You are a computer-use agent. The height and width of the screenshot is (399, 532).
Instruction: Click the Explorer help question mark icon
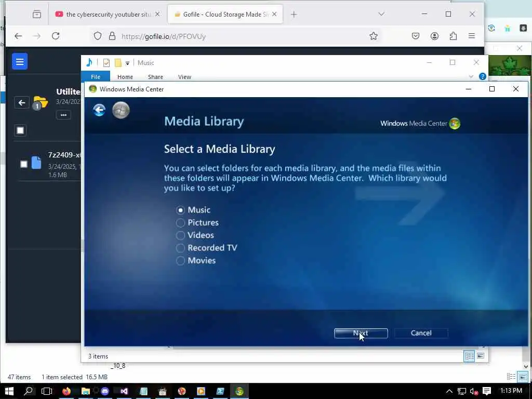click(482, 76)
